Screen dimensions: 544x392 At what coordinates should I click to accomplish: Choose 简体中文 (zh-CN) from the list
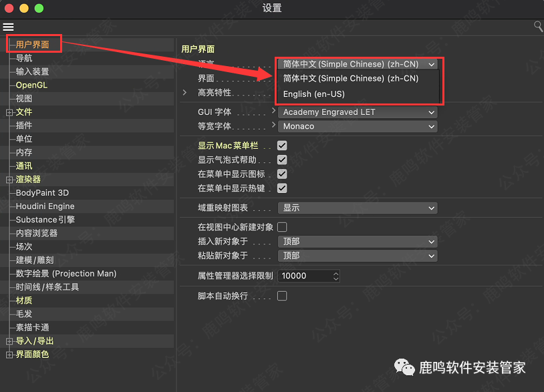point(350,78)
